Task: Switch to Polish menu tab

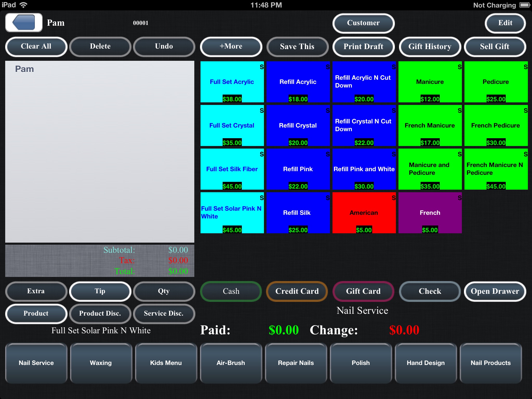Action: pyautogui.click(x=361, y=363)
